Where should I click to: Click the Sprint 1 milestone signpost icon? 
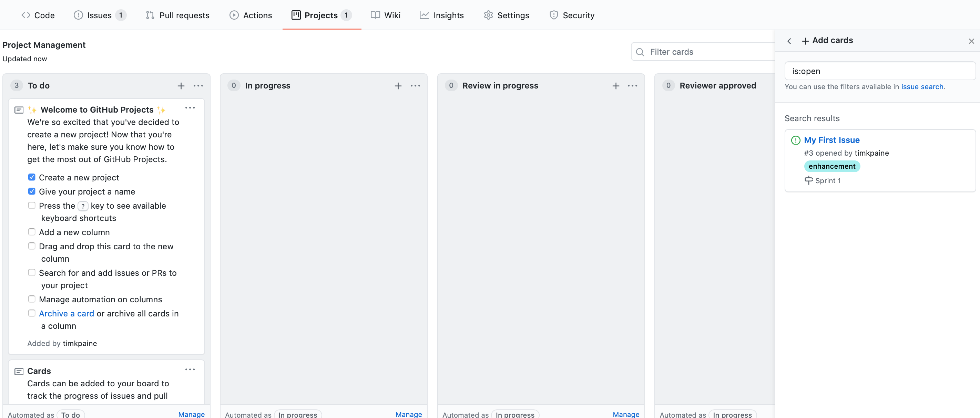(x=809, y=180)
